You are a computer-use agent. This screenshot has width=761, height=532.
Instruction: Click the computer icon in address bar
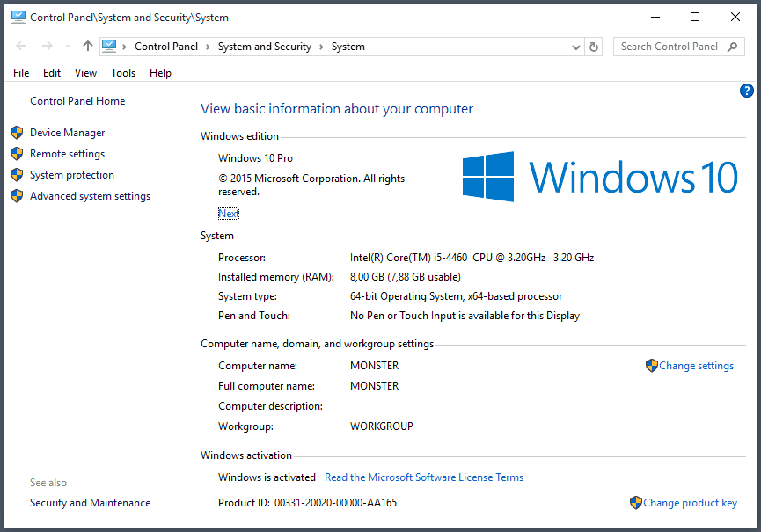[x=109, y=47]
